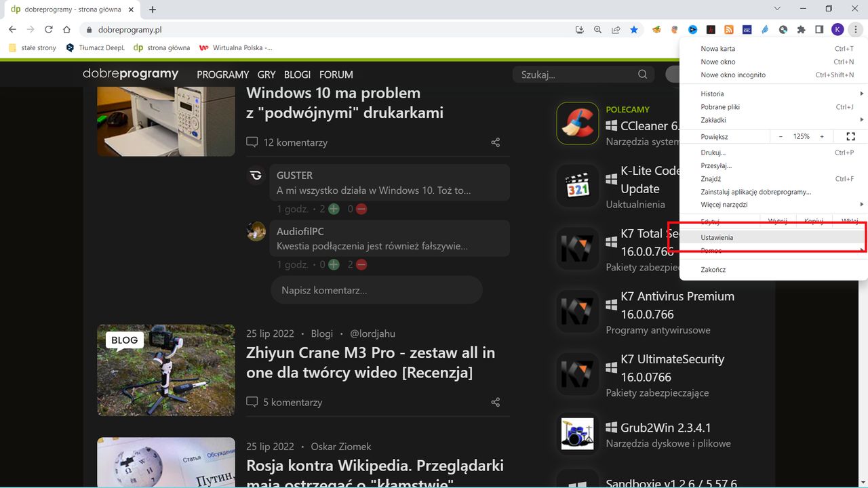The width and height of the screenshot is (868, 488).
Task: Open the tab search dropdown arrow
Action: (x=777, y=8)
